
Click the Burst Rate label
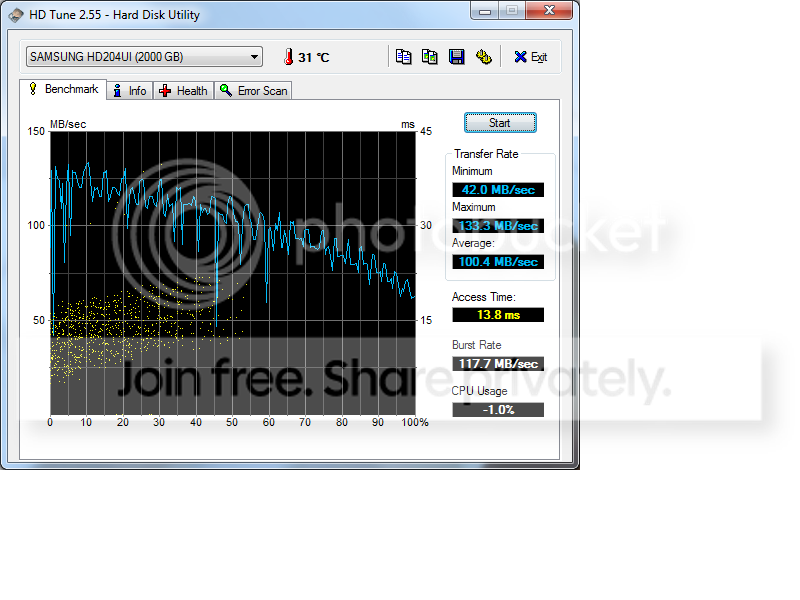[477, 345]
